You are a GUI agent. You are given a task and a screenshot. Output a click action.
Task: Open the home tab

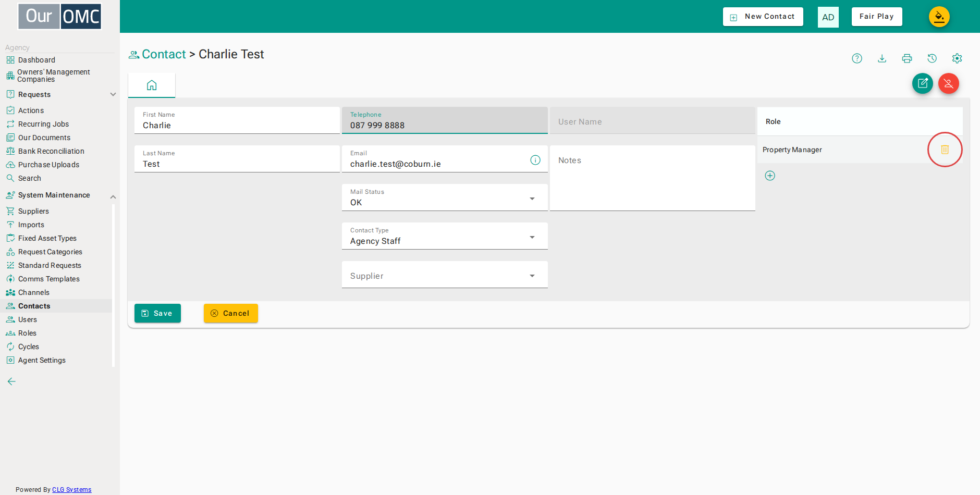pos(152,85)
